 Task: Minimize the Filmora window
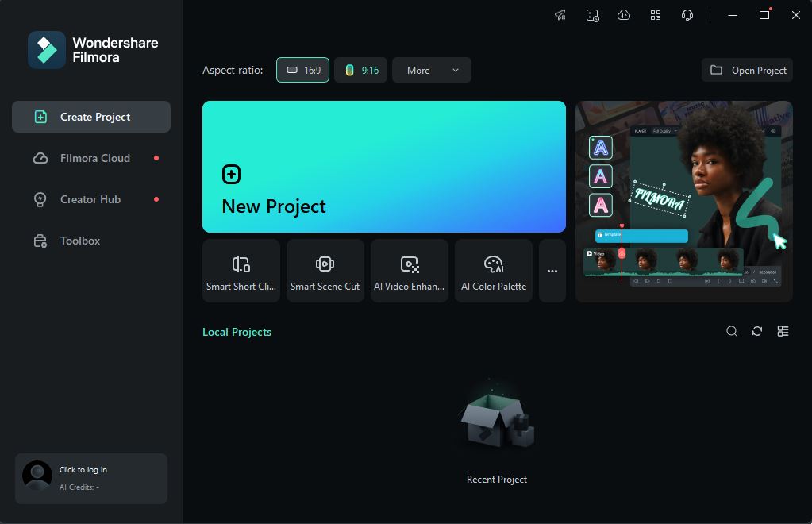coord(733,15)
